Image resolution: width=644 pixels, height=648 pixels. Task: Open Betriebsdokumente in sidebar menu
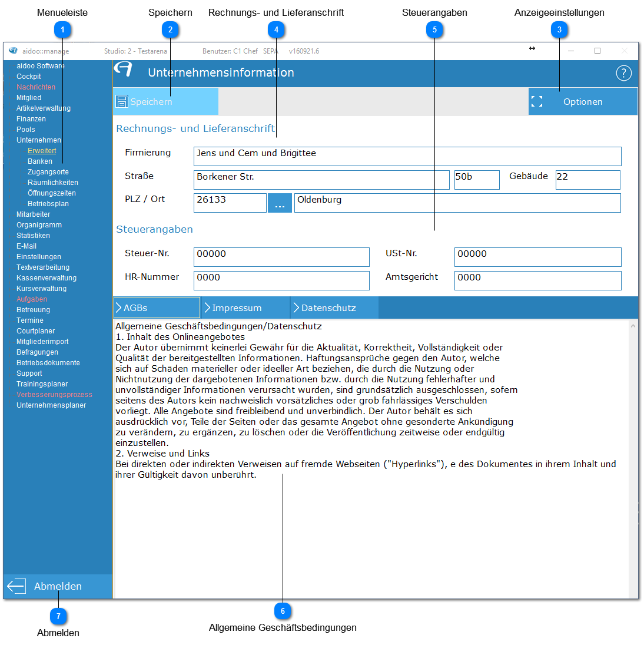tap(48, 363)
